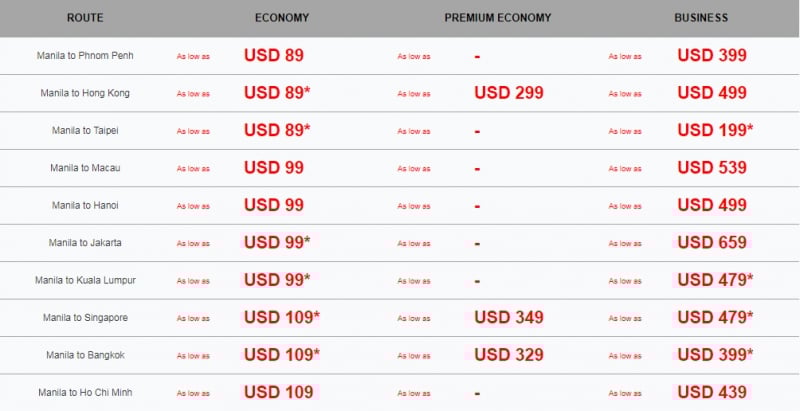The image size is (800, 411).
Task: Click the BUSINESS column header
Action: (x=701, y=18)
